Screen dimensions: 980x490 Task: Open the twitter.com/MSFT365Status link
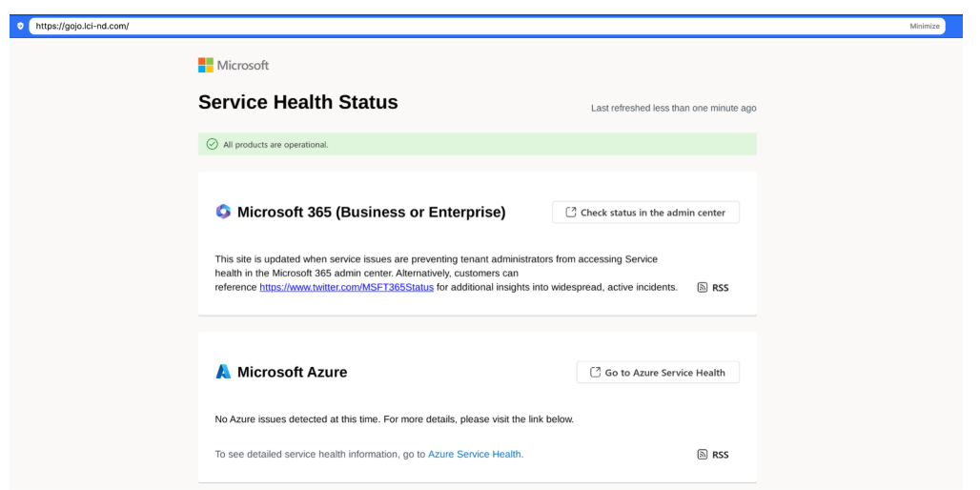pos(347,288)
